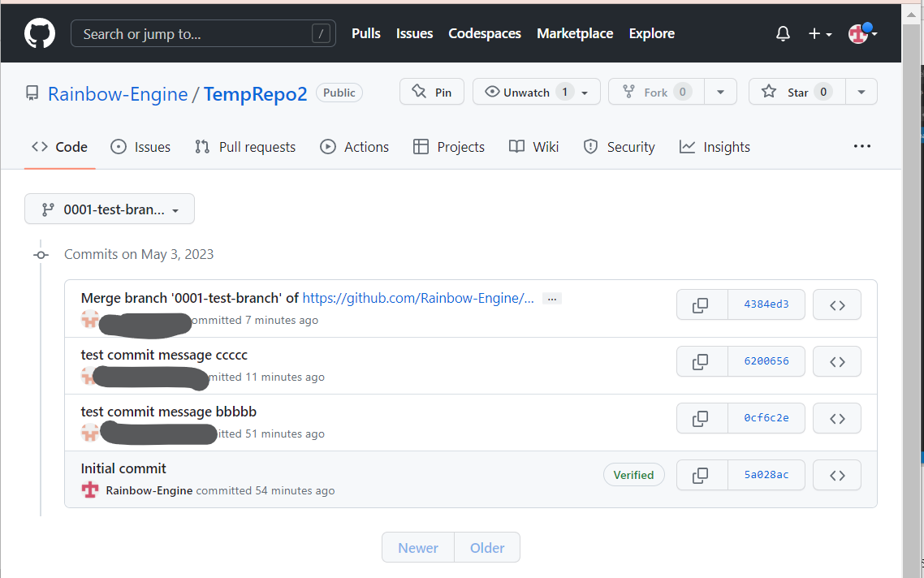The width and height of the screenshot is (924, 578).
Task: Focus the Search or jump to field
Action: point(203,33)
